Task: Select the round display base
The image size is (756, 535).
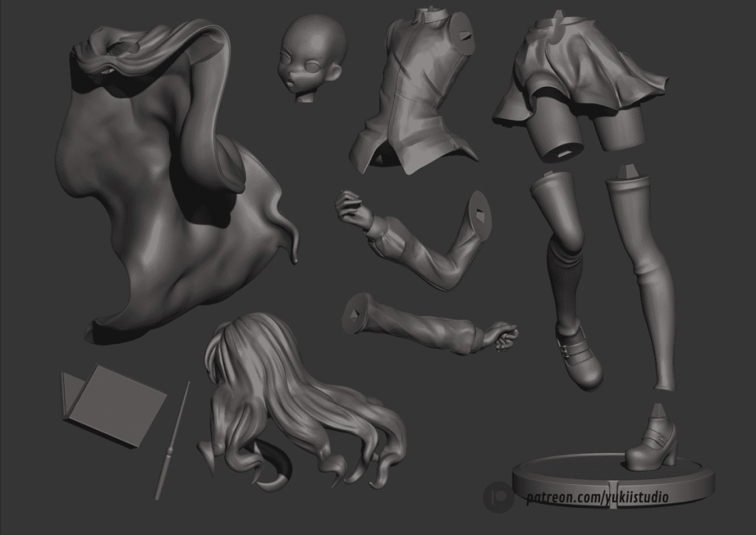Action: click(x=614, y=480)
